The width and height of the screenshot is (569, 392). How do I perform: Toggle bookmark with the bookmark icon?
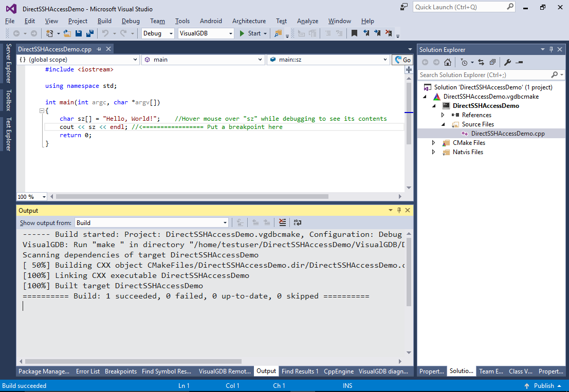tap(355, 33)
